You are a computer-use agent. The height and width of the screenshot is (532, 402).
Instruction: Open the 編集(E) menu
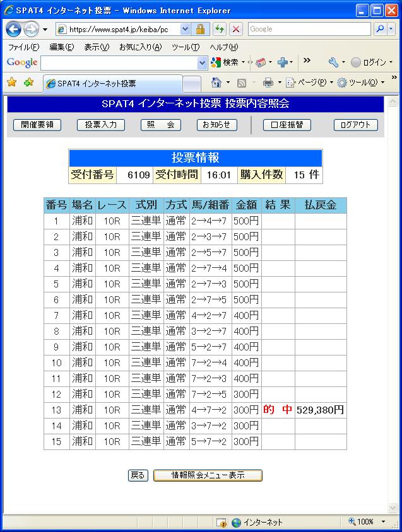(61, 47)
